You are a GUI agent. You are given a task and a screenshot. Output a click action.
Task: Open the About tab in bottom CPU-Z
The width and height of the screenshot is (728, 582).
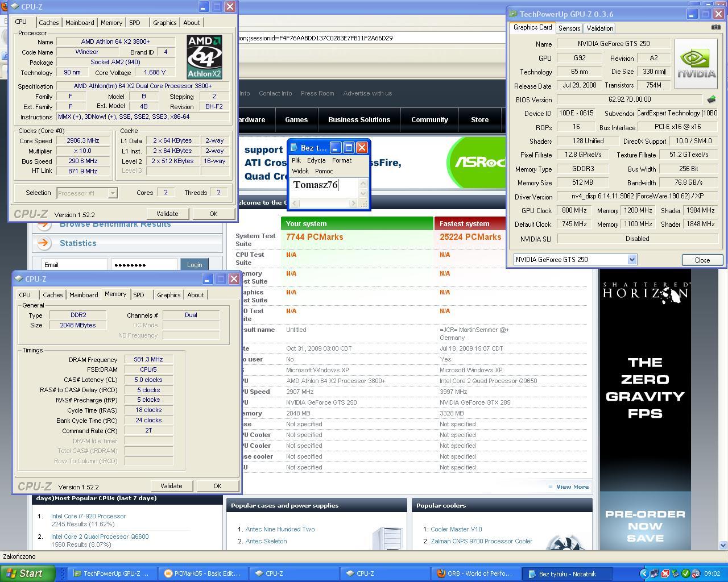point(195,295)
